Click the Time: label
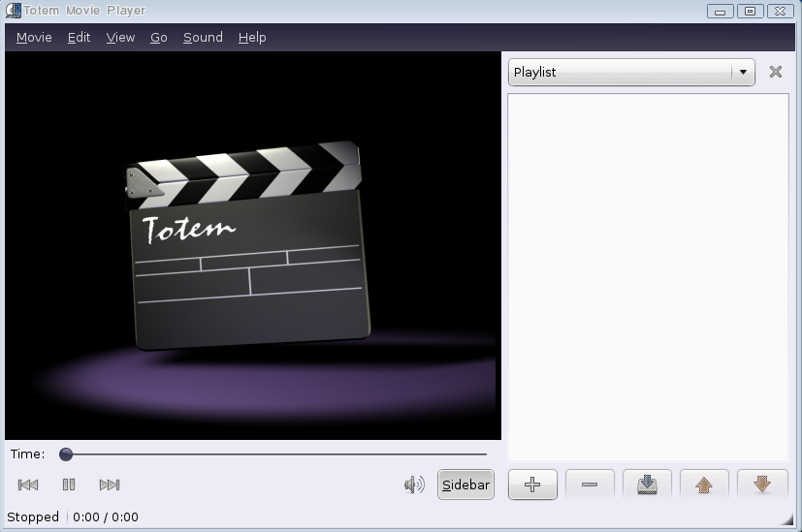This screenshot has width=802, height=532. pyautogui.click(x=27, y=454)
